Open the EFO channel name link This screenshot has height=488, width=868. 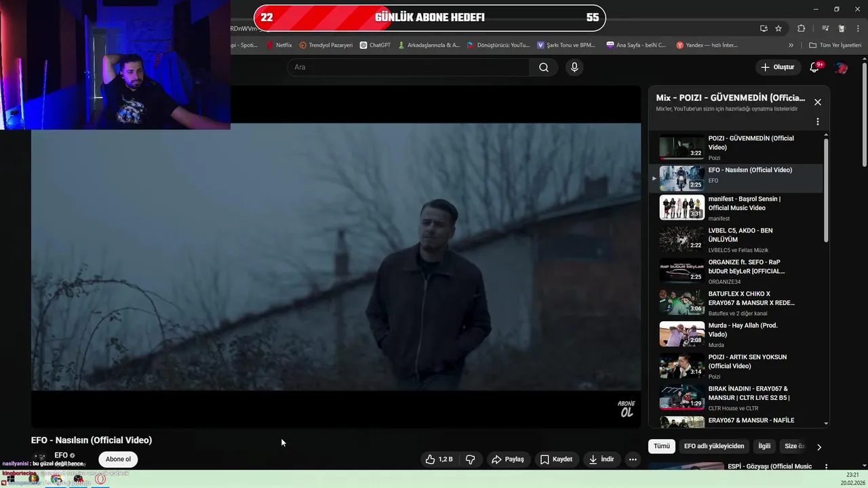click(61, 455)
